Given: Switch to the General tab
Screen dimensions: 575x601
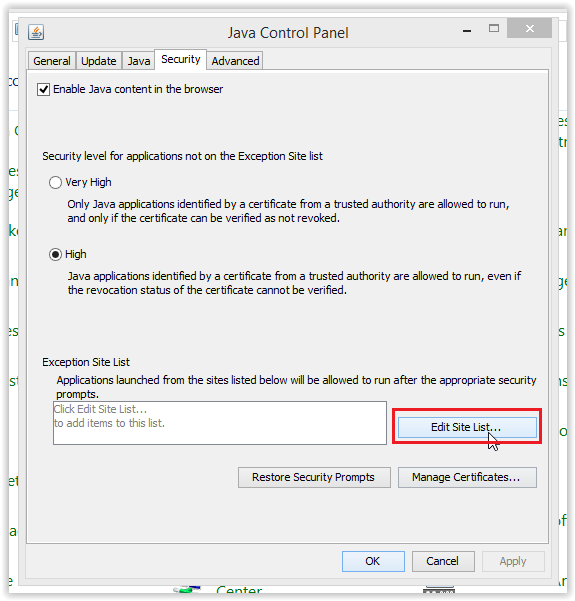Looking at the screenshot, I should (52, 61).
